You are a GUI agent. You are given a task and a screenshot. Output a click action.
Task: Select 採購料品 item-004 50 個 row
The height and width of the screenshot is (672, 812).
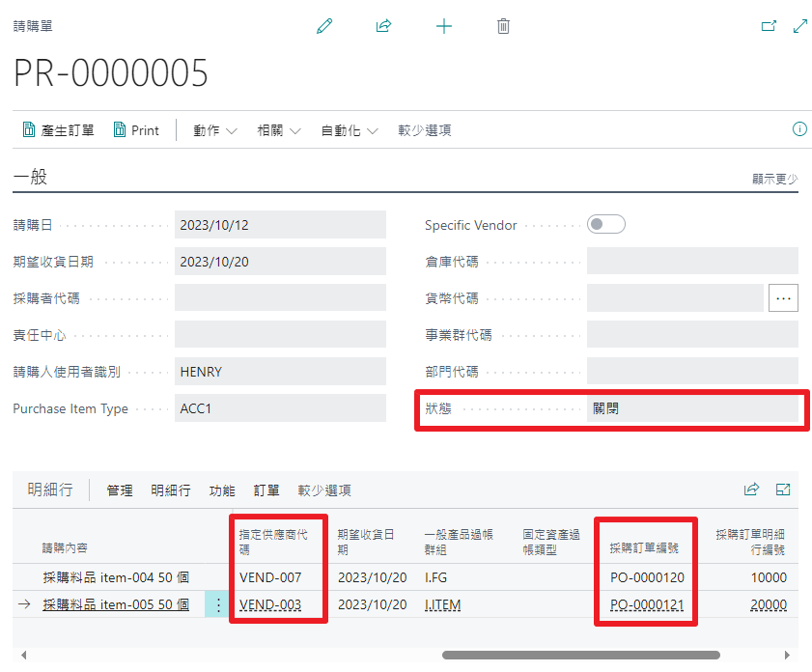pyautogui.click(x=116, y=577)
